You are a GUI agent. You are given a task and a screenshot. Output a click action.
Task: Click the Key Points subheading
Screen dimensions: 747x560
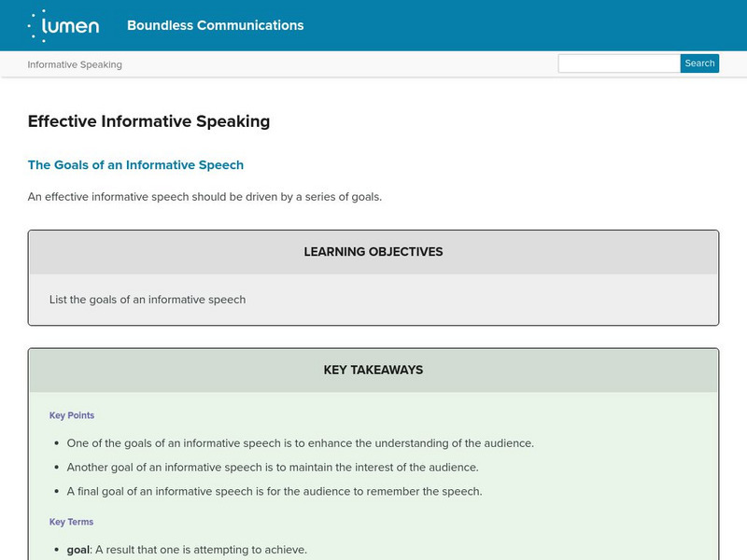pyautogui.click(x=72, y=415)
